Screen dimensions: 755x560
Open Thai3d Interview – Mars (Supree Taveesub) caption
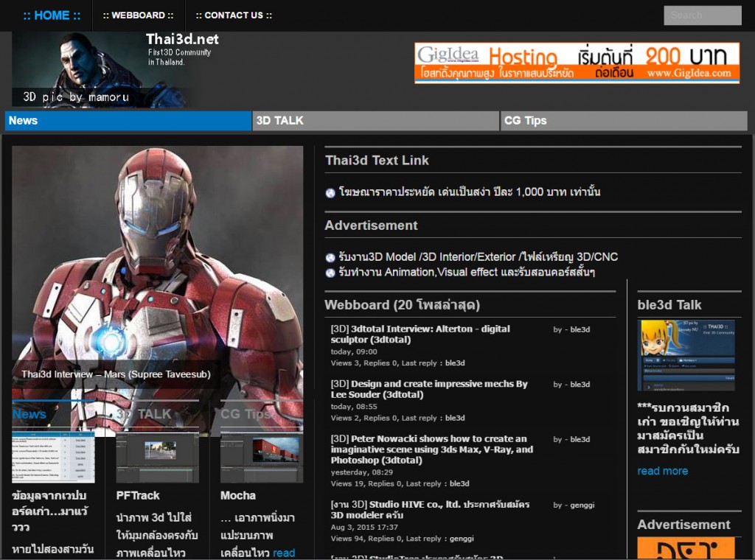(116, 374)
